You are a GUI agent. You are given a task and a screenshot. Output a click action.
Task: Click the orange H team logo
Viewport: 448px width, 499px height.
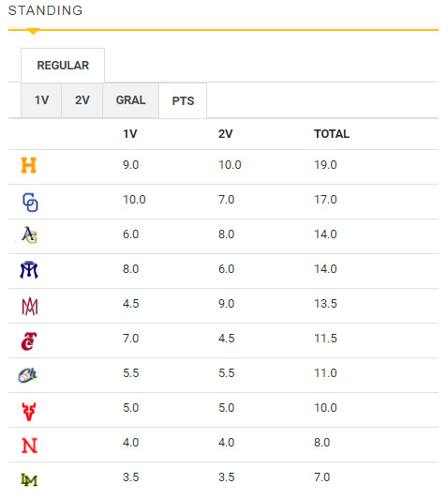click(x=29, y=165)
